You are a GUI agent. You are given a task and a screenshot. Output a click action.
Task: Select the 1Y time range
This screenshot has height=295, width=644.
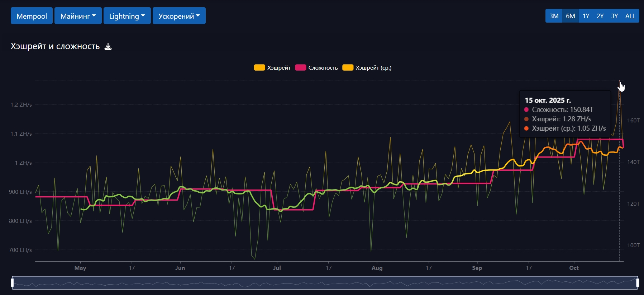coord(586,16)
